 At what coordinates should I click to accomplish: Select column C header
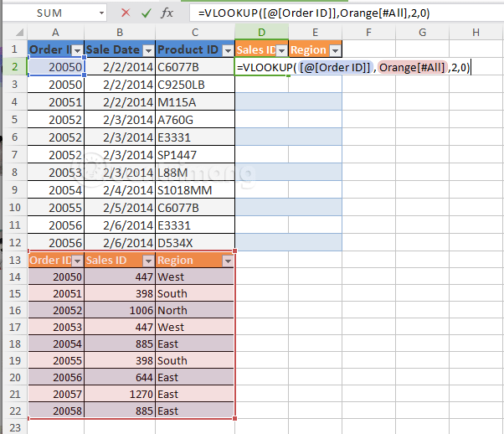[195, 32]
